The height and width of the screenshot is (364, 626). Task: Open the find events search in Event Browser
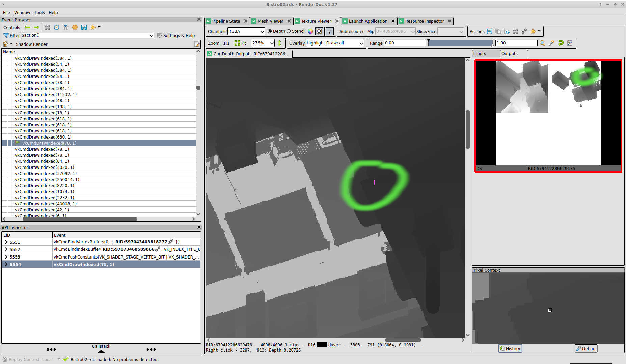point(48,27)
